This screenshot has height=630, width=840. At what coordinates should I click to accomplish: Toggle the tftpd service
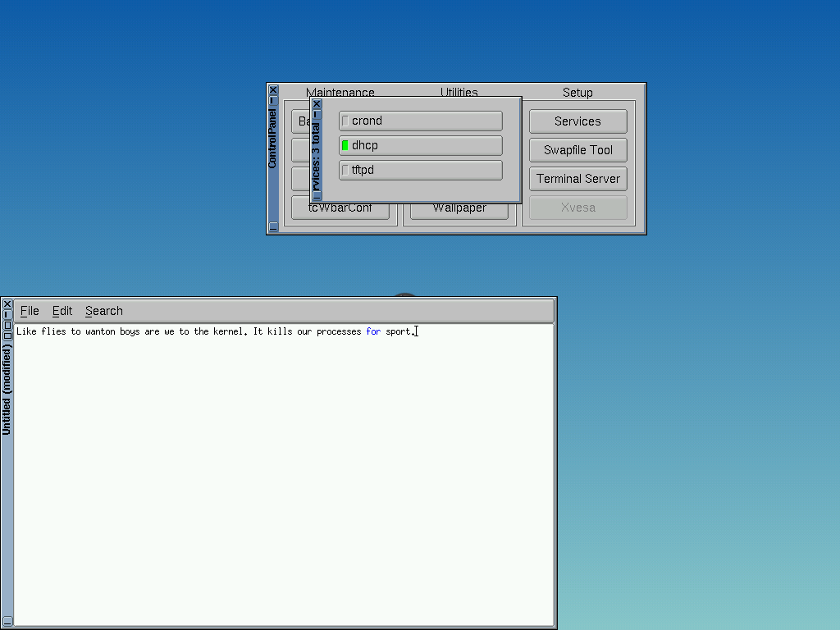click(x=421, y=171)
